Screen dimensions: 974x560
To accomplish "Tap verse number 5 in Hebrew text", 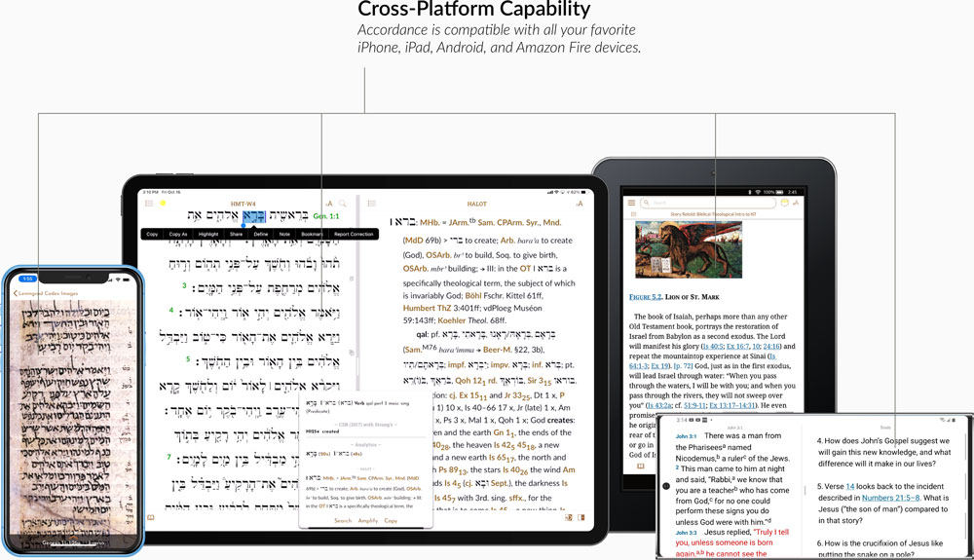I will [x=188, y=358].
